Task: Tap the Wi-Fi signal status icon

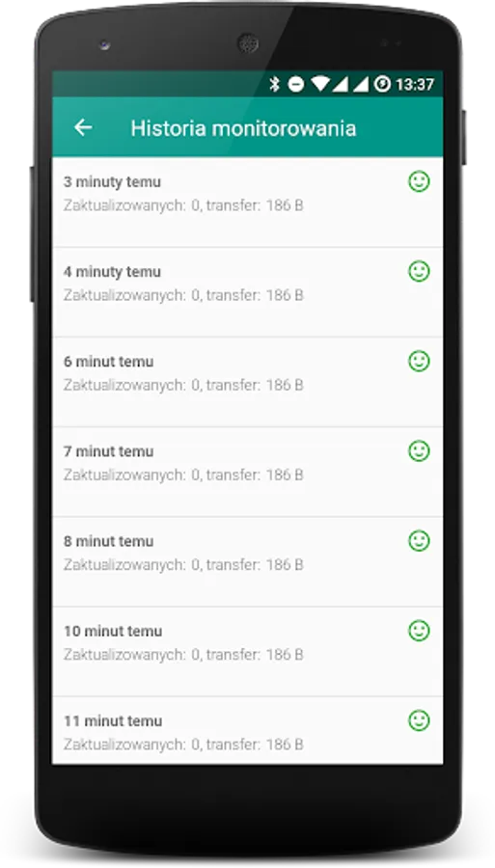Action: [x=320, y=84]
